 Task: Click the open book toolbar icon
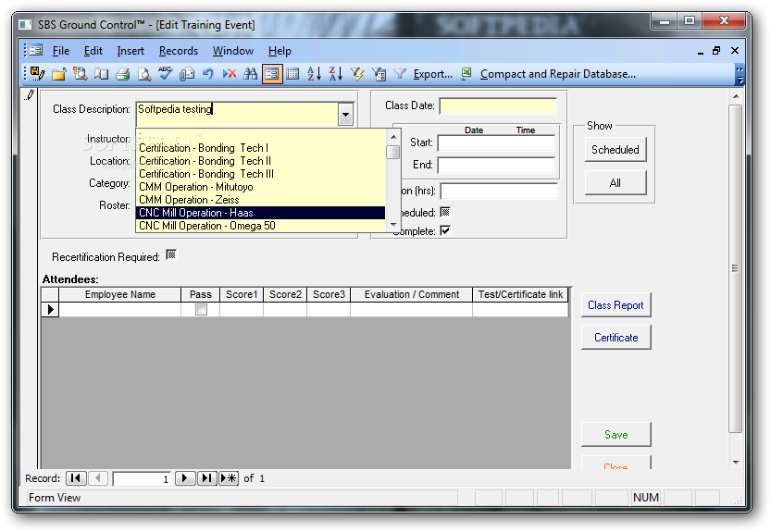coord(101,74)
